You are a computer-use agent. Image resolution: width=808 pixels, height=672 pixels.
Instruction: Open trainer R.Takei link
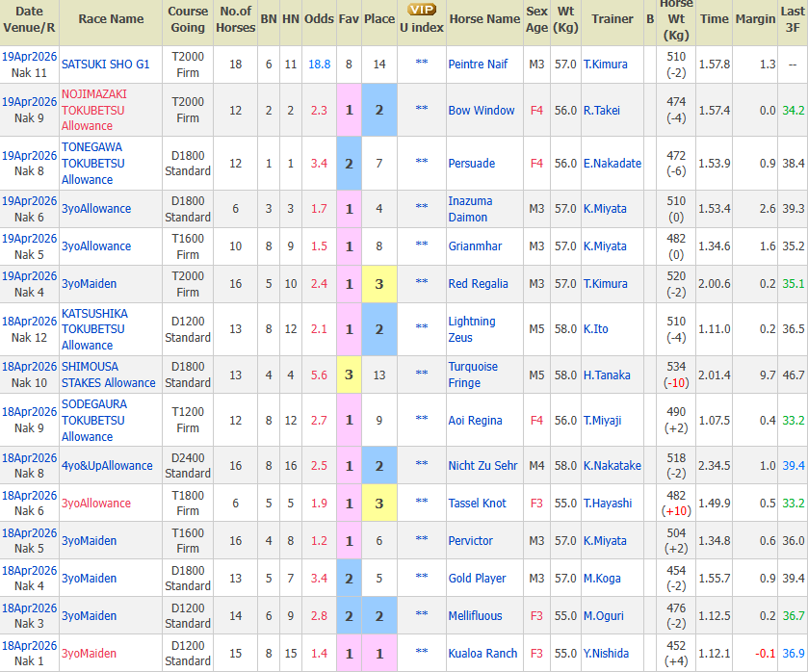click(601, 111)
